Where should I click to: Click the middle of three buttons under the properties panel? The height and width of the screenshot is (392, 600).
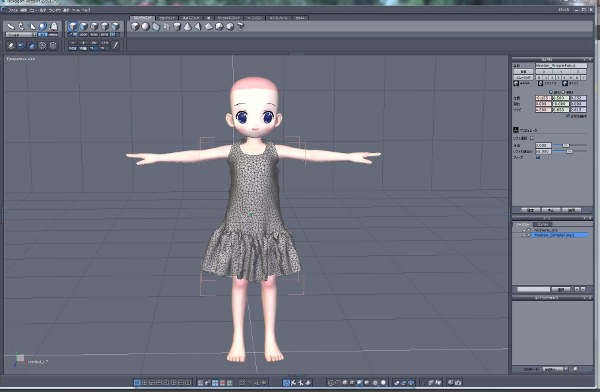click(551, 210)
